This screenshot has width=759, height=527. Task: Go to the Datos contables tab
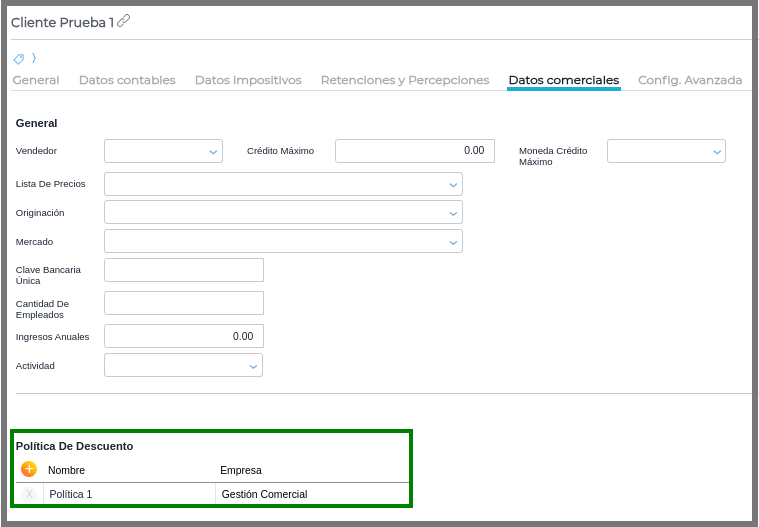[127, 80]
